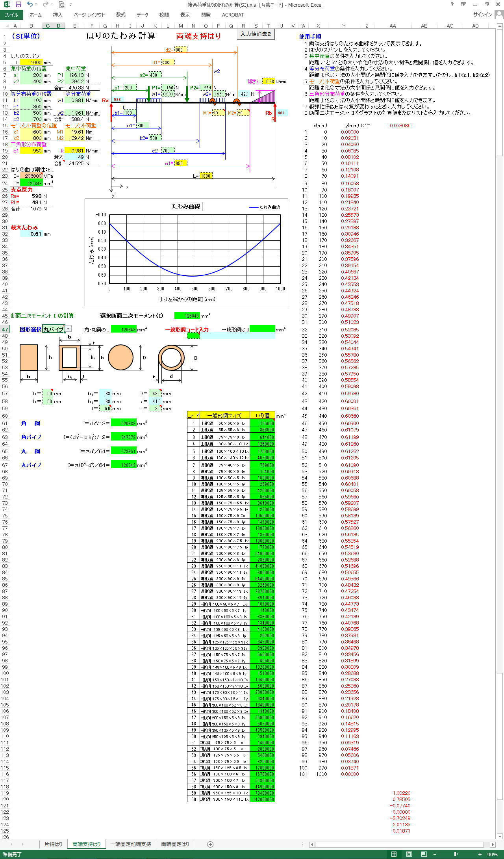Click the 入力値消去2 button
Image resolution: width=504 pixels, height=859 pixels.
pyautogui.click(x=256, y=34)
